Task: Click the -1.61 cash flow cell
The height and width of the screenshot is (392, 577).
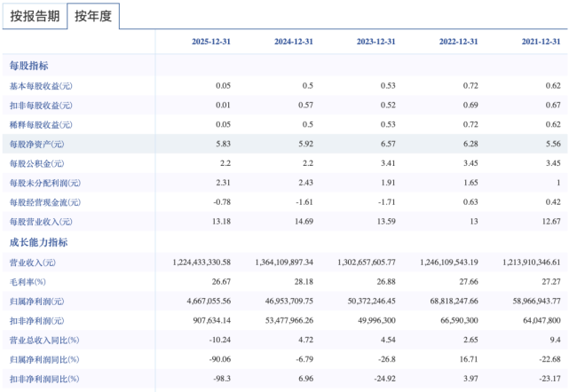Action: click(304, 202)
